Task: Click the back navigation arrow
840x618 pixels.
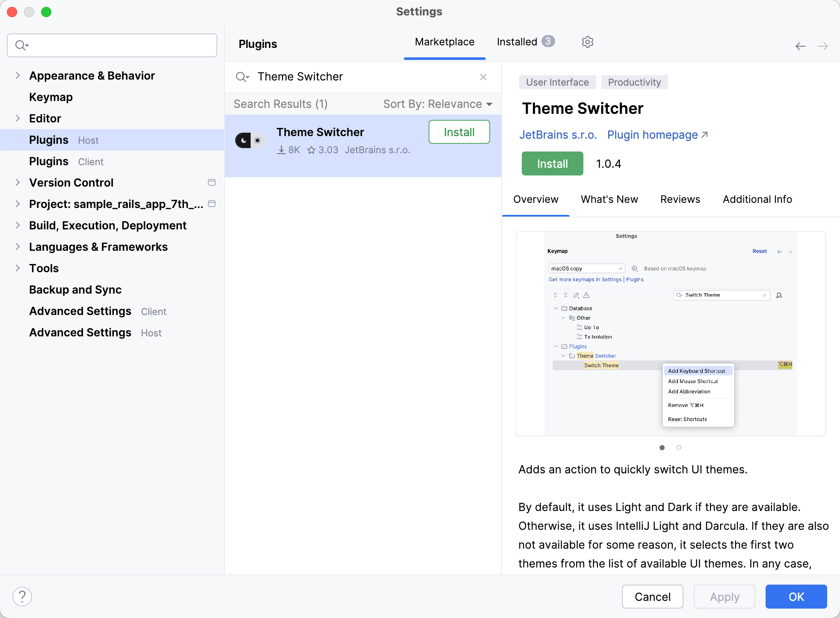Action: (800, 46)
